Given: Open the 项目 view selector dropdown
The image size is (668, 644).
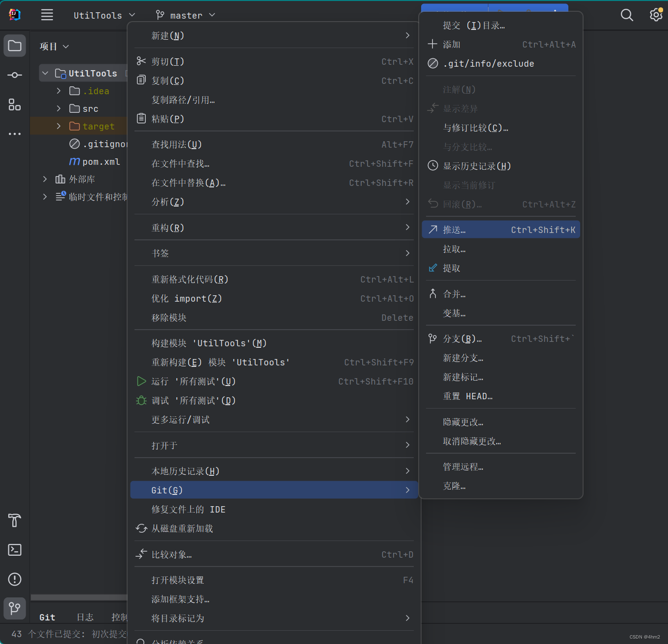Looking at the screenshot, I should pos(54,46).
